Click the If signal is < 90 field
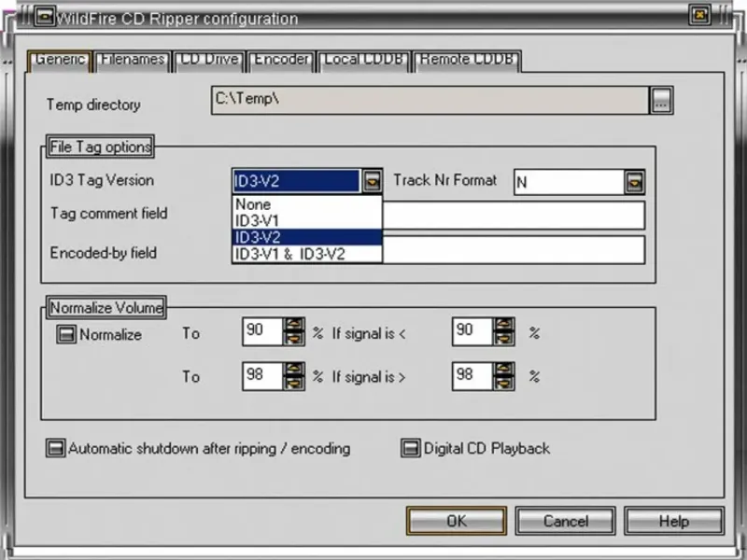Image resolution: width=747 pixels, height=560 pixels. 472,331
